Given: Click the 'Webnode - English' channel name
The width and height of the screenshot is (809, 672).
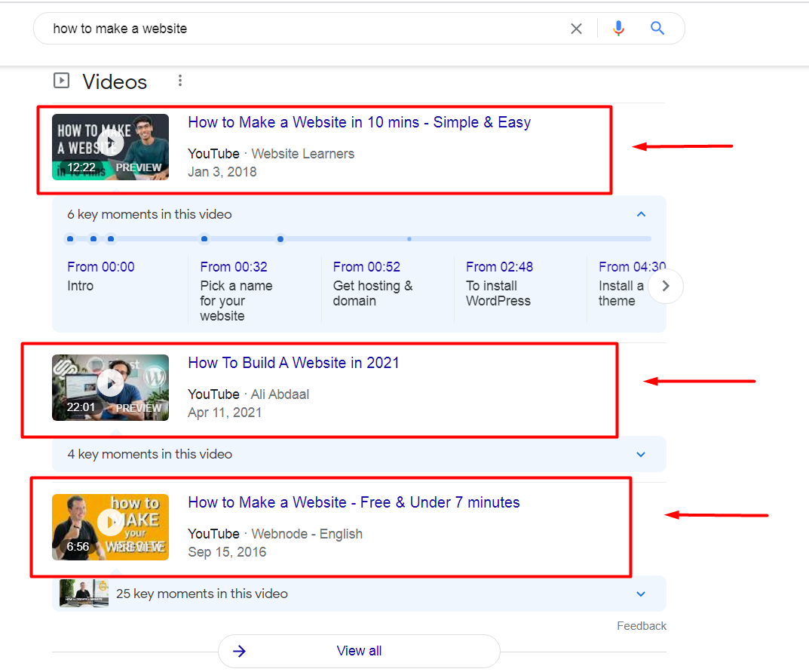Looking at the screenshot, I should (x=307, y=534).
